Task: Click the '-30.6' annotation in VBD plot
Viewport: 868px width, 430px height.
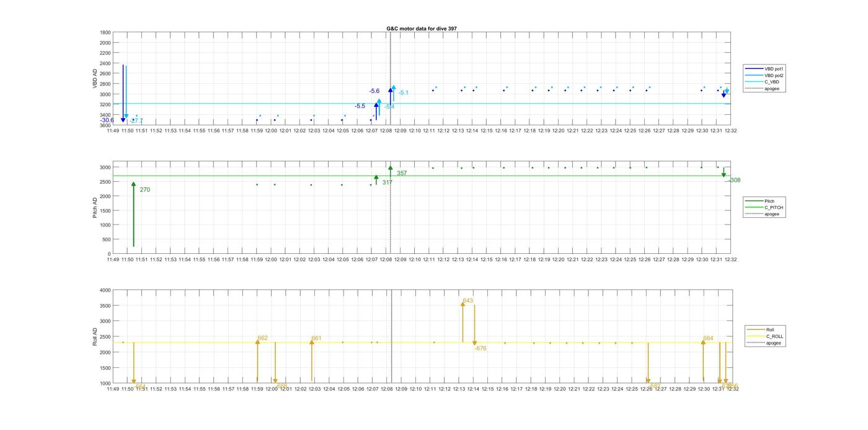Action: click(x=107, y=120)
